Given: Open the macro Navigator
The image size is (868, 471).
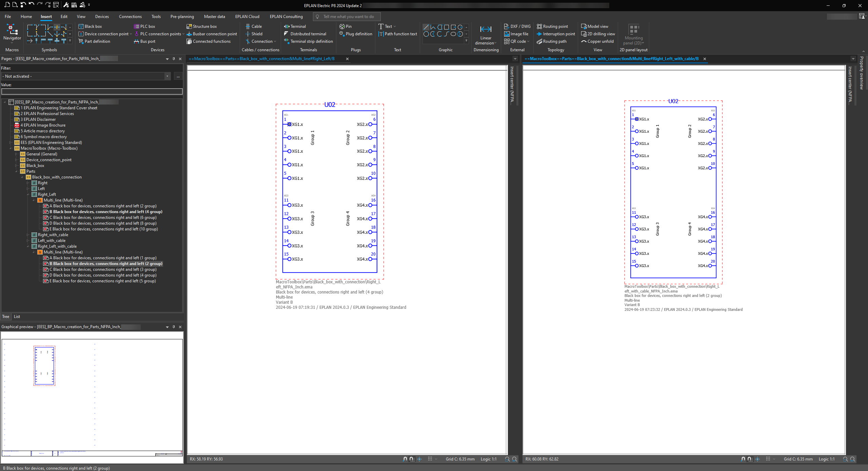Looking at the screenshot, I should coord(12,32).
